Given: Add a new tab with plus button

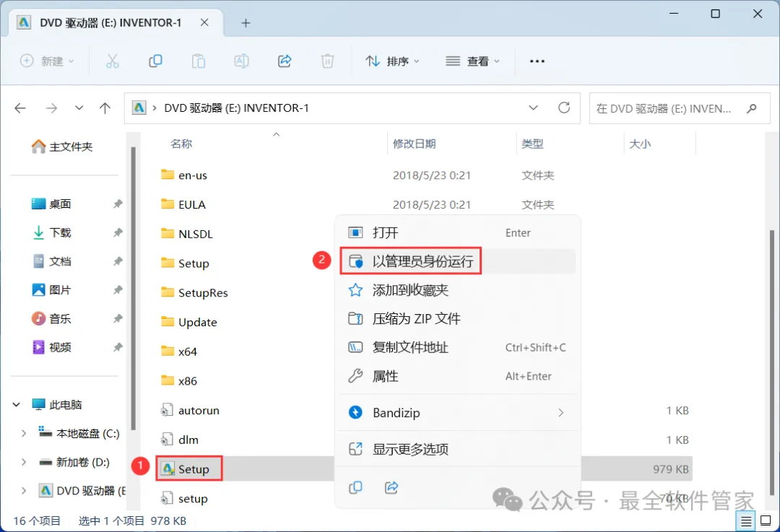Looking at the screenshot, I should tap(246, 23).
